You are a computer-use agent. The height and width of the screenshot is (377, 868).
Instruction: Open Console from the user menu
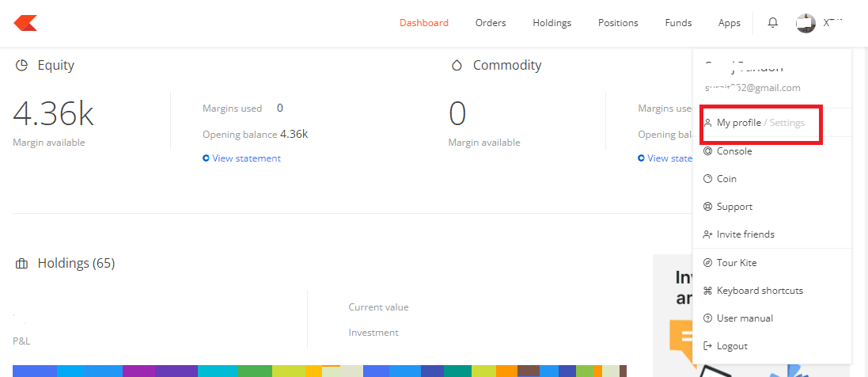pos(733,151)
